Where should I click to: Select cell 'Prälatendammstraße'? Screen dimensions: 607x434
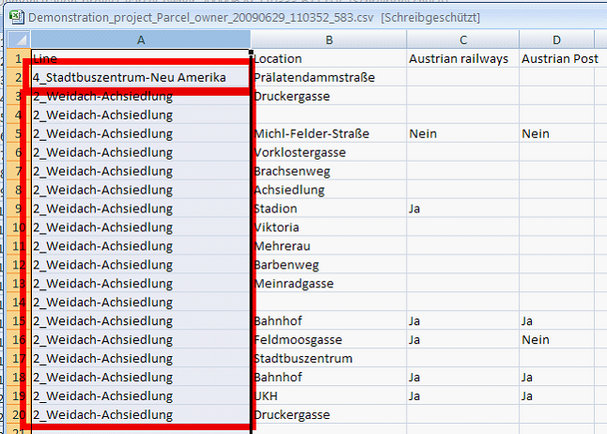329,77
